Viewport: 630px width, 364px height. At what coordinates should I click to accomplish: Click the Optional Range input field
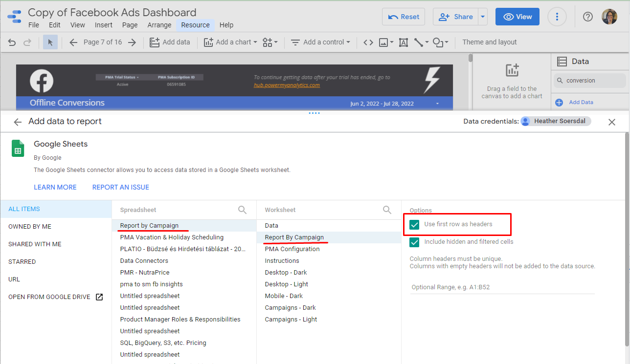(x=502, y=287)
